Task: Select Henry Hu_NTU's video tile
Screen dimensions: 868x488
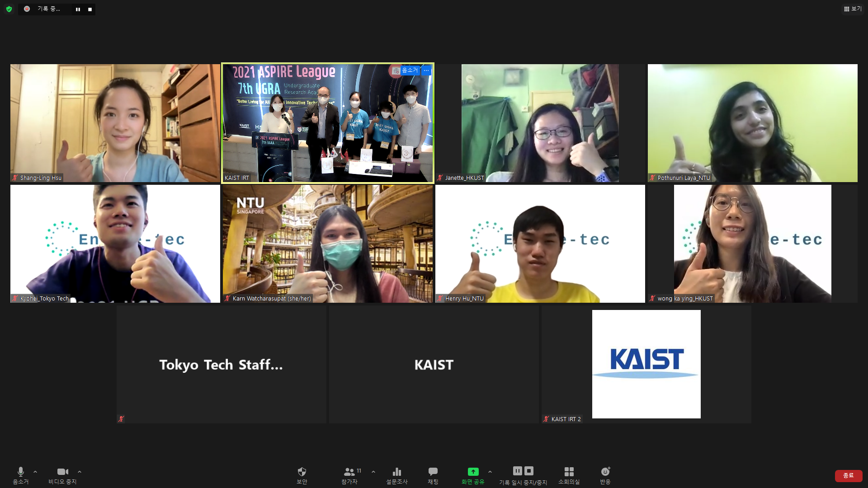Action: (540, 244)
